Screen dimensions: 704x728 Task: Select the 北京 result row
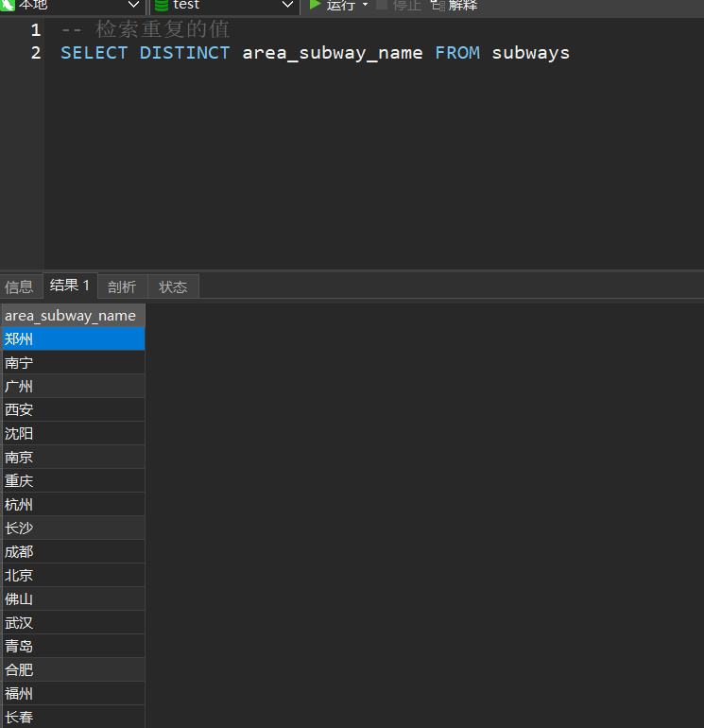pyautogui.click(x=74, y=575)
